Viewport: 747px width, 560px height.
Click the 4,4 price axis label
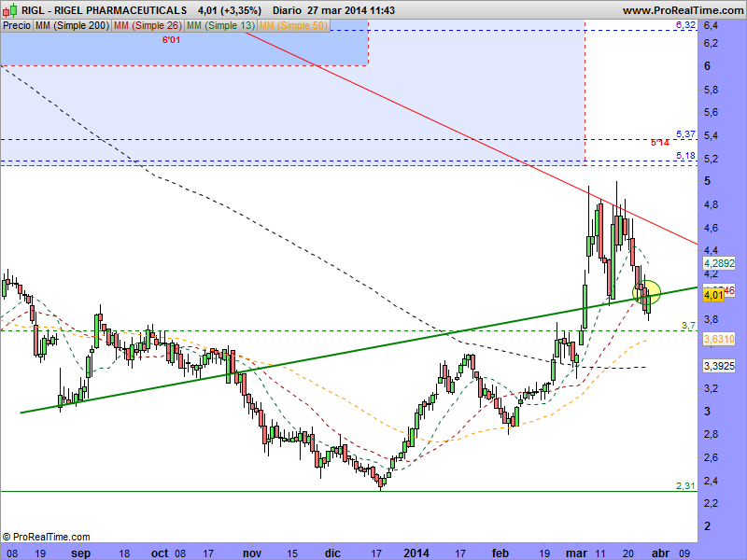coord(712,250)
